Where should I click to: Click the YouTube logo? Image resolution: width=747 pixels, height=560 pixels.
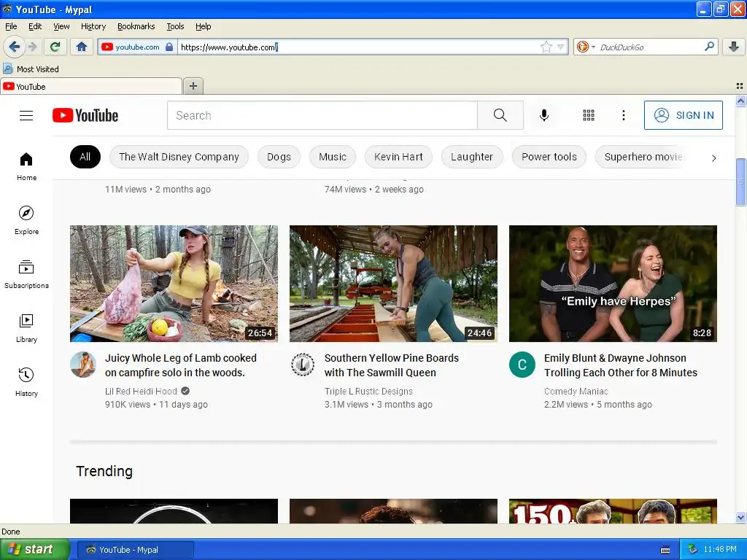click(85, 116)
